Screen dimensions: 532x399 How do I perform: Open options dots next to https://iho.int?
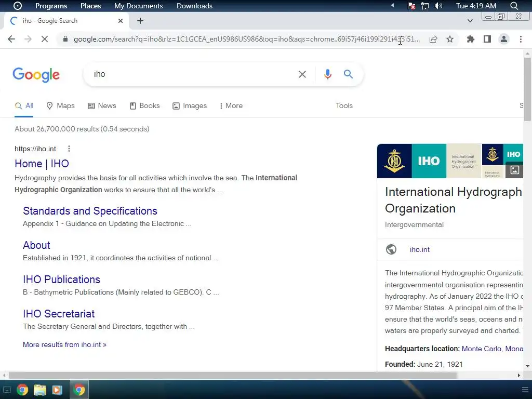coord(69,149)
